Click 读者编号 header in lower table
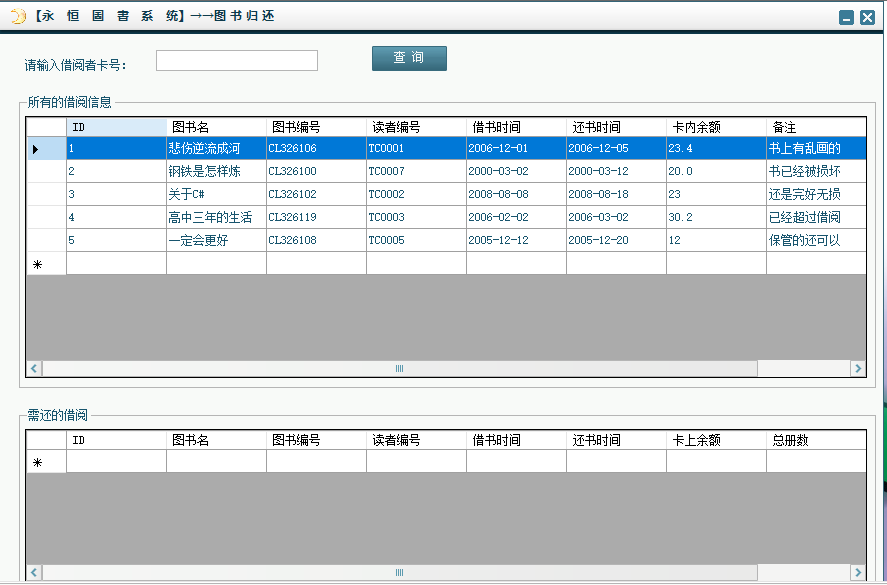 [416, 440]
